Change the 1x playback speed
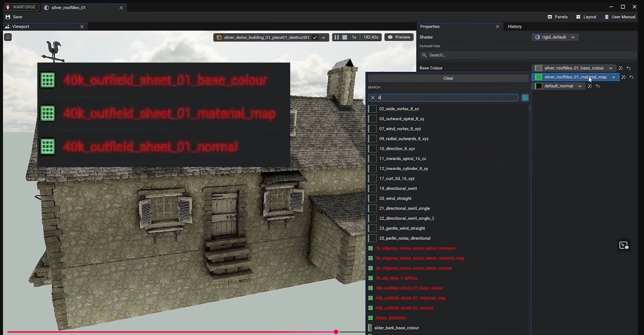 point(354,37)
